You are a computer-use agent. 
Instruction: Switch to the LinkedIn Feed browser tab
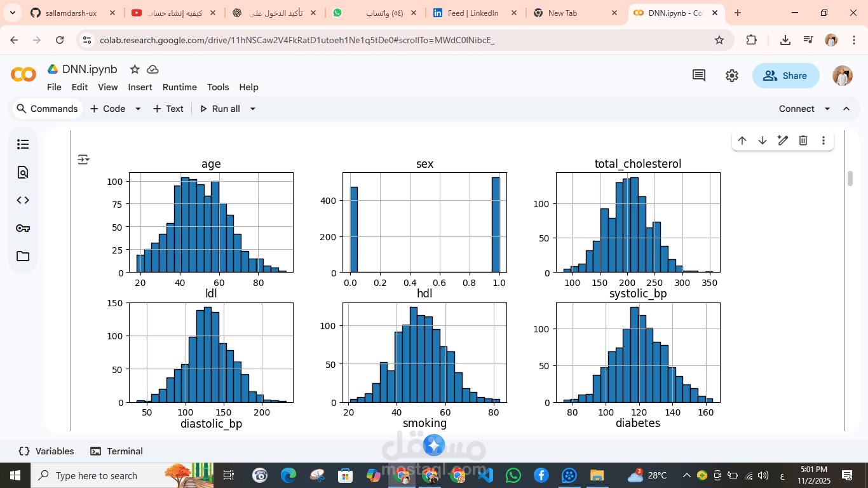pos(473,12)
